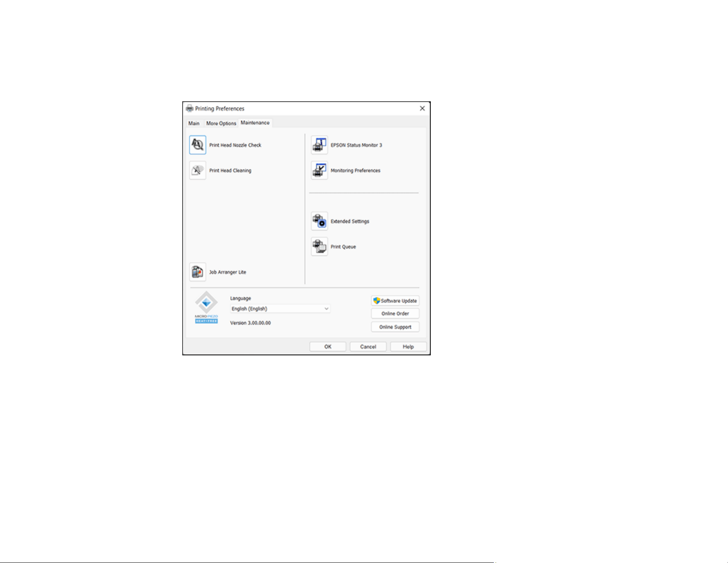
Task: Click the Software Update button
Action: (395, 301)
